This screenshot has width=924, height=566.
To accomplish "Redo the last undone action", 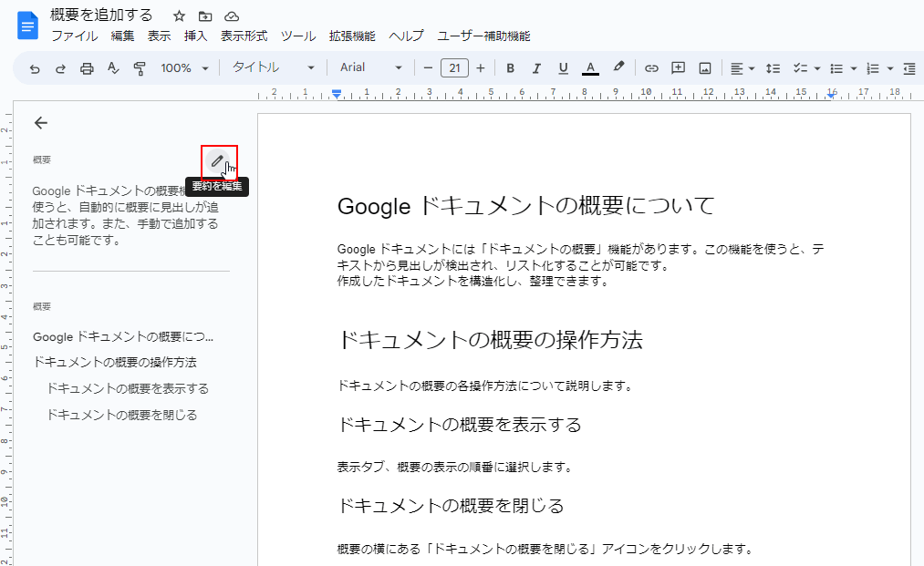I will point(60,68).
